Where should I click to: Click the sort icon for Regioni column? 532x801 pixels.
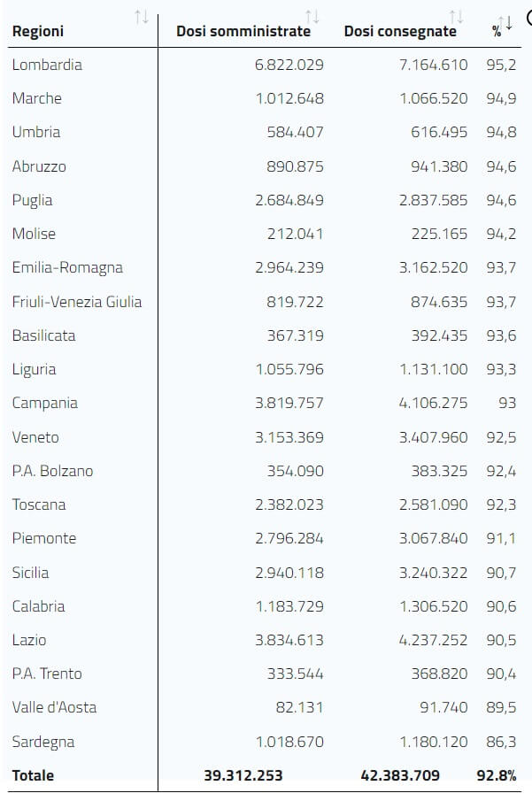tap(141, 17)
